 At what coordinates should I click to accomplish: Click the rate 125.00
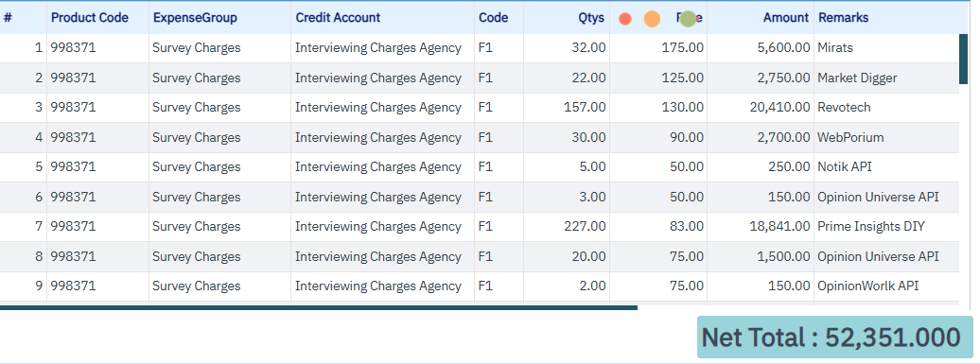tap(683, 78)
